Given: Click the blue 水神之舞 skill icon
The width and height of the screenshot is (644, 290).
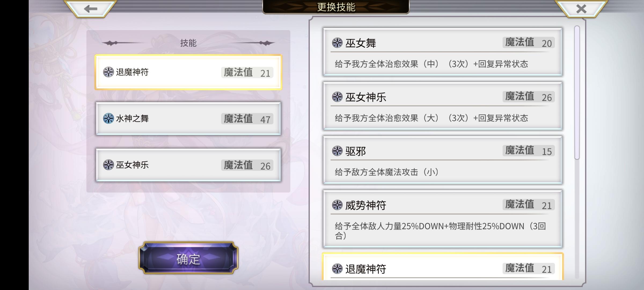Looking at the screenshot, I should click(x=108, y=118).
